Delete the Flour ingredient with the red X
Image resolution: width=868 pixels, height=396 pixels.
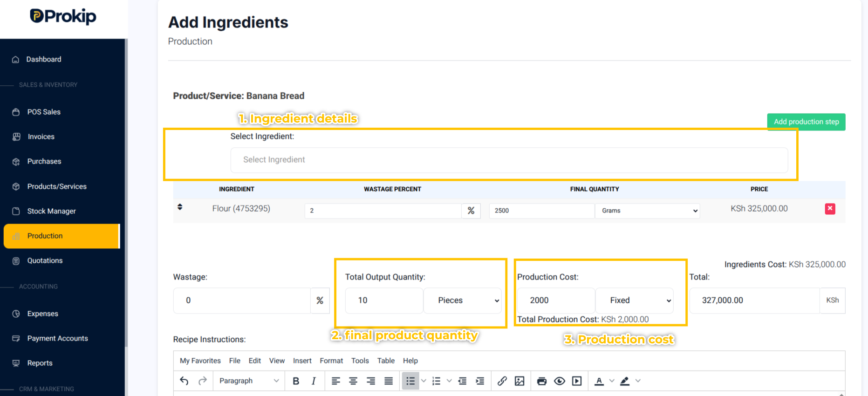pyautogui.click(x=830, y=209)
